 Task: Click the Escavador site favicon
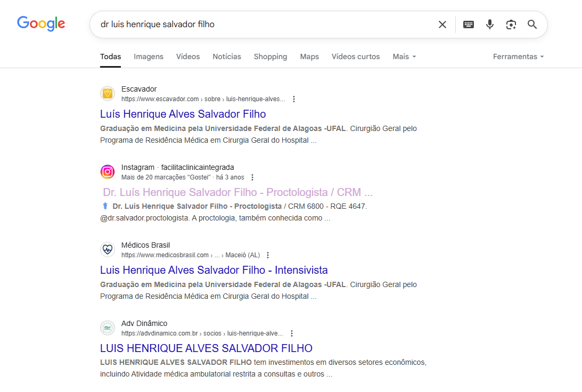[x=108, y=94]
